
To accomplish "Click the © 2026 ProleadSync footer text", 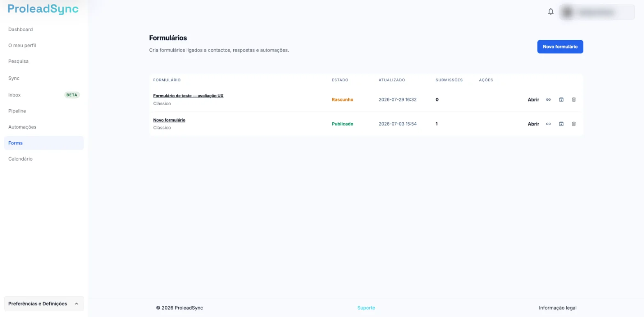I will 179,308.
